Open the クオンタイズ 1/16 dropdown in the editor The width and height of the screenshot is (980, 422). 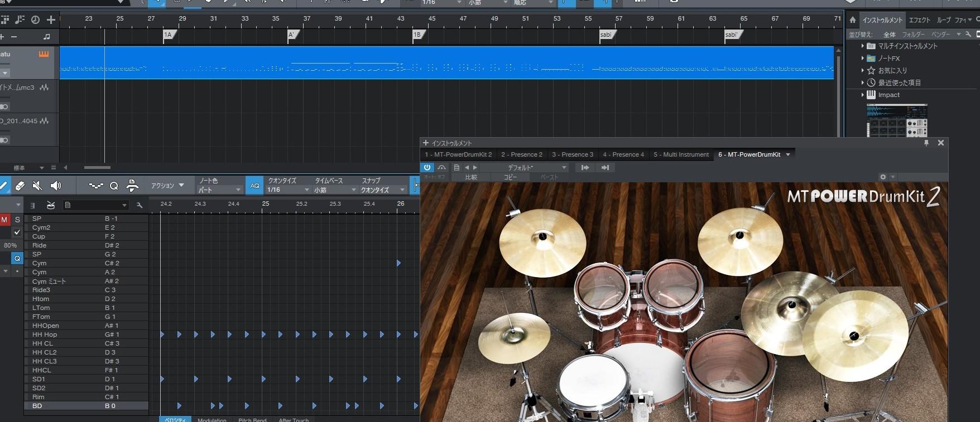[x=289, y=190]
